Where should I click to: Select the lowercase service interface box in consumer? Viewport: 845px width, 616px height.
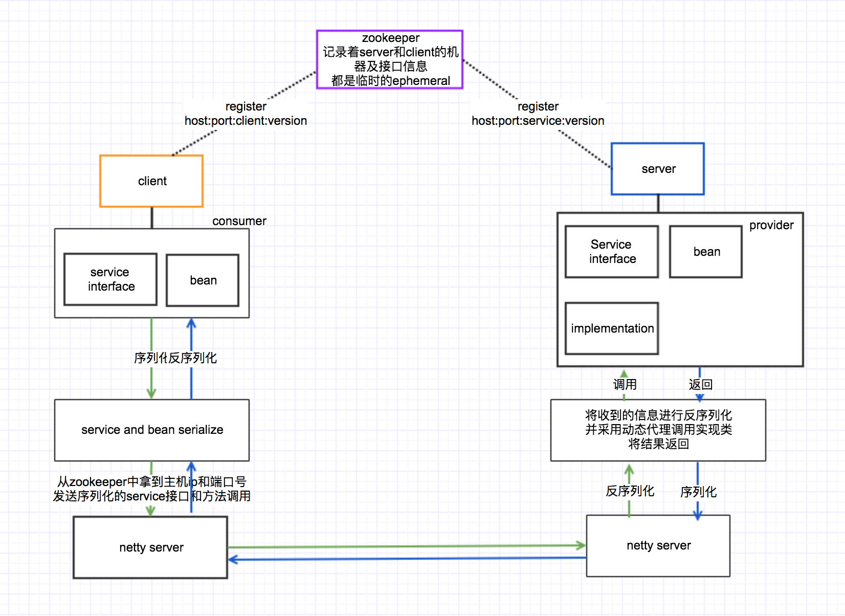coord(110,279)
